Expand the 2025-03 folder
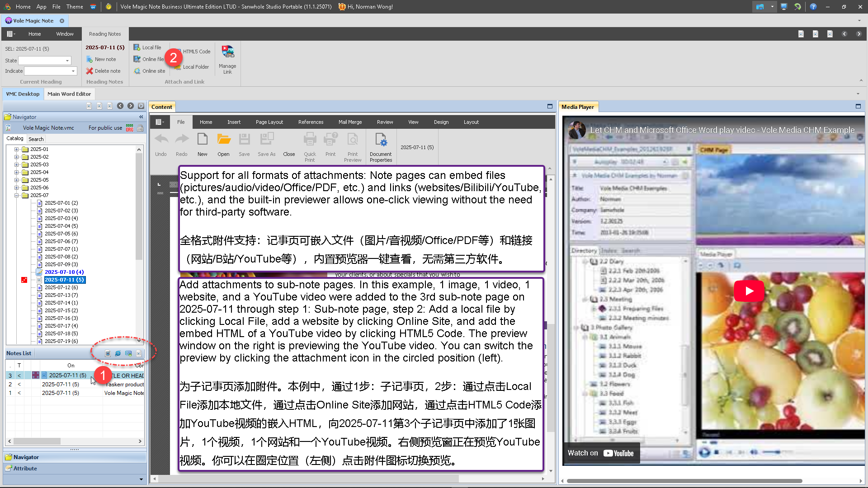Viewport: 868px width, 488px height. pos(17,164)
